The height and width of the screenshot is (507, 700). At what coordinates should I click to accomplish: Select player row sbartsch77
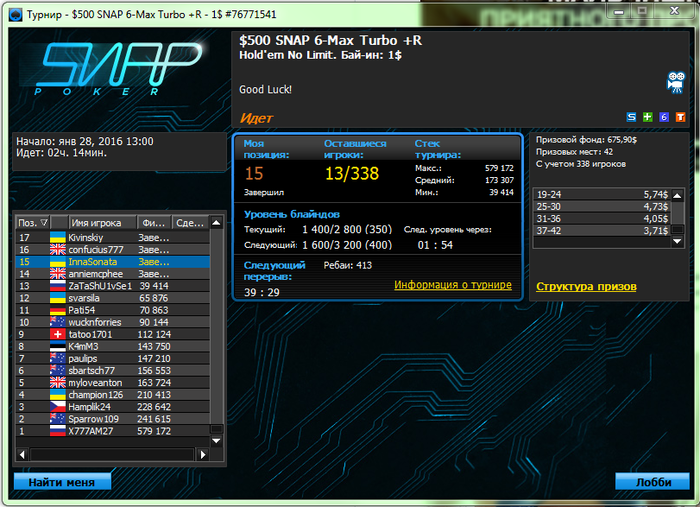113,370
